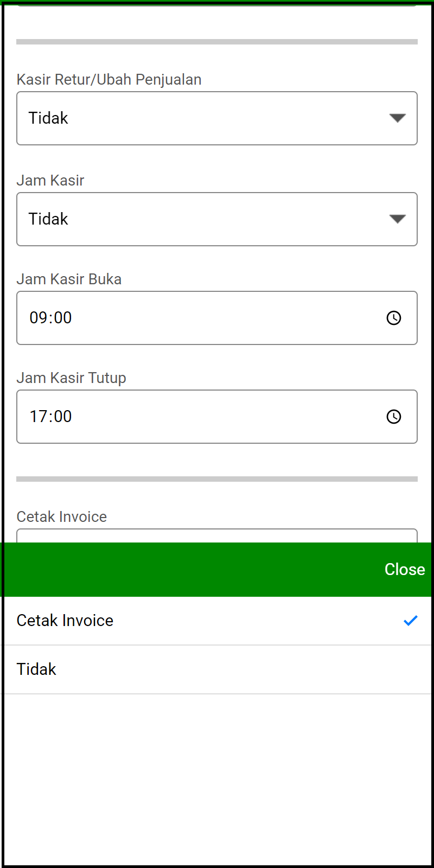Viewport: 434px width, 868px height.
Task: Expand the Jam Kasir dropdown arrow
Action: click(x=398, y=219)
